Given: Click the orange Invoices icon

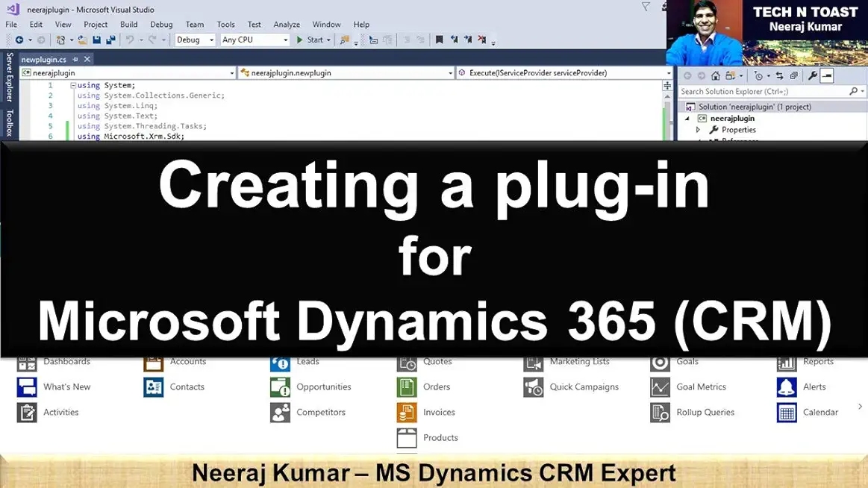Looking at the screenshot, I should point(407,413).
